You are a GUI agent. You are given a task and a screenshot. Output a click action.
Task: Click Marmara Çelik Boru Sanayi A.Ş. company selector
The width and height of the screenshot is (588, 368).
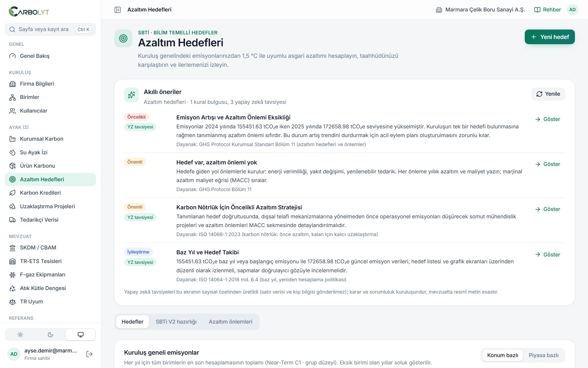pyautogui.click(x=480, y=10)
